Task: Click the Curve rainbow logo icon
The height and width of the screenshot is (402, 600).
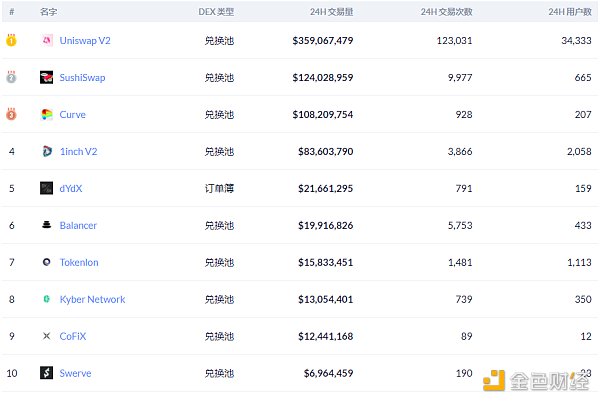Action: 47,114
